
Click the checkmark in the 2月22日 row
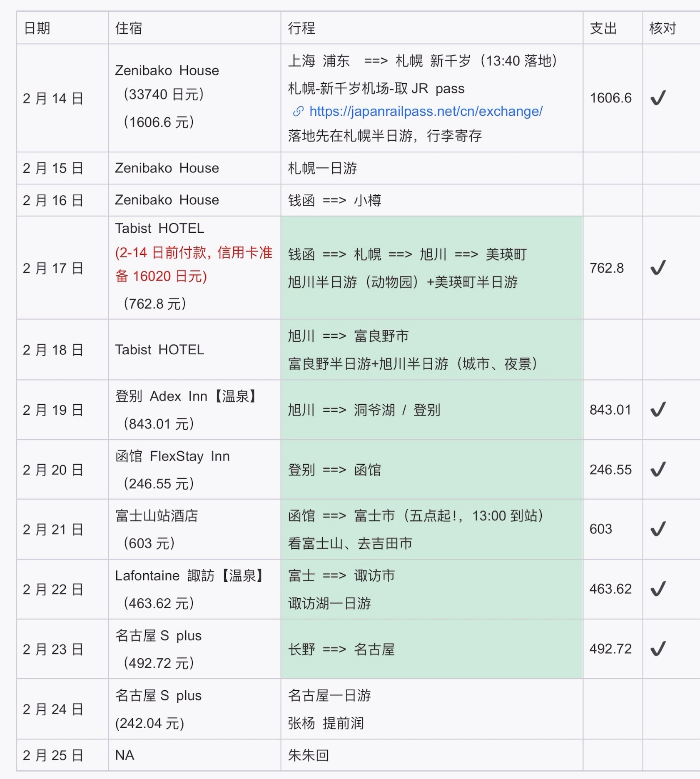[658, 589]
